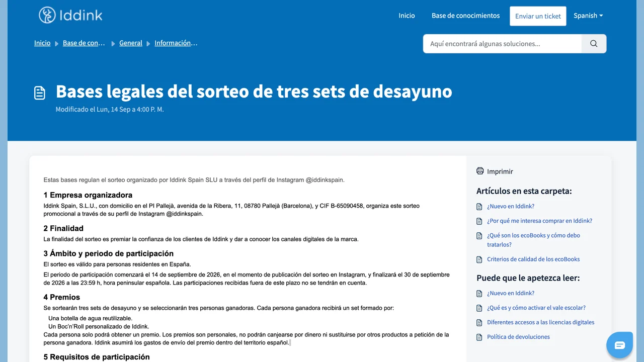Click document icon next to Criterios de calidad
This screenshot has height=362, width=644.
coord(479,259)
